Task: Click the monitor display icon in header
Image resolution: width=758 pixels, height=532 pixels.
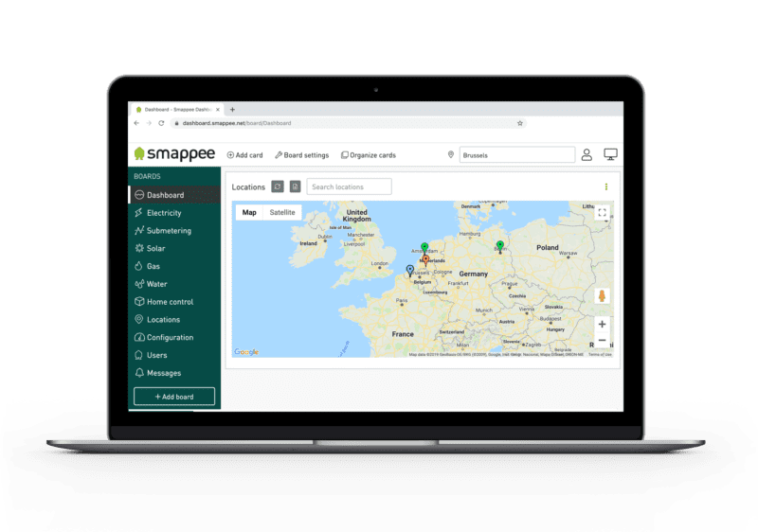Action: (x=610, y=154)
